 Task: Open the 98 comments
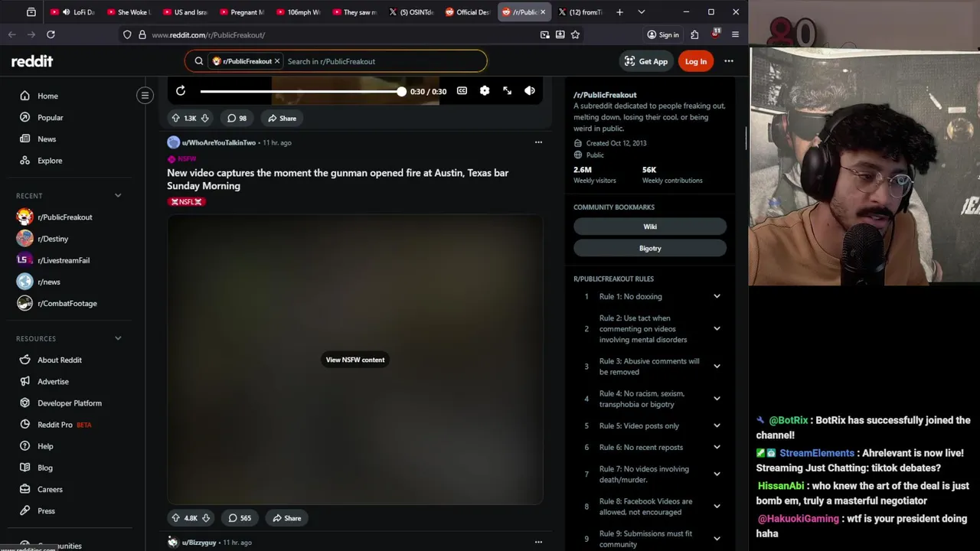click(x=237, y=118)
